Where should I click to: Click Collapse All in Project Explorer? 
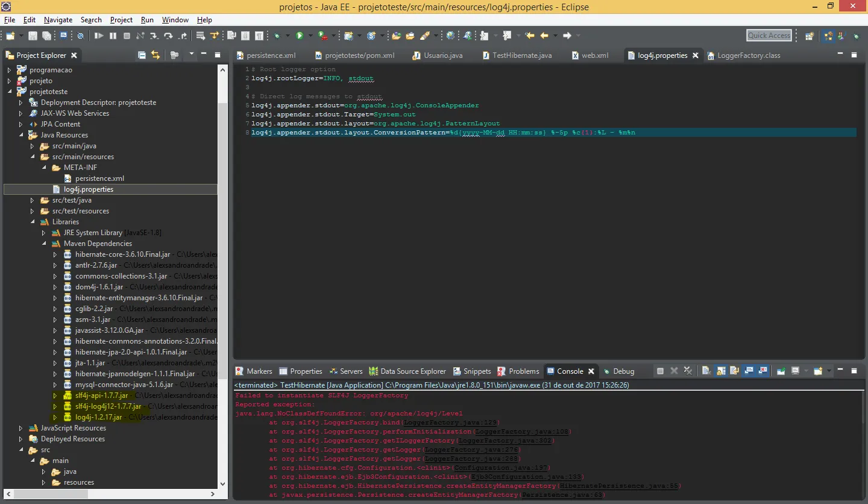tap(142, 55)
